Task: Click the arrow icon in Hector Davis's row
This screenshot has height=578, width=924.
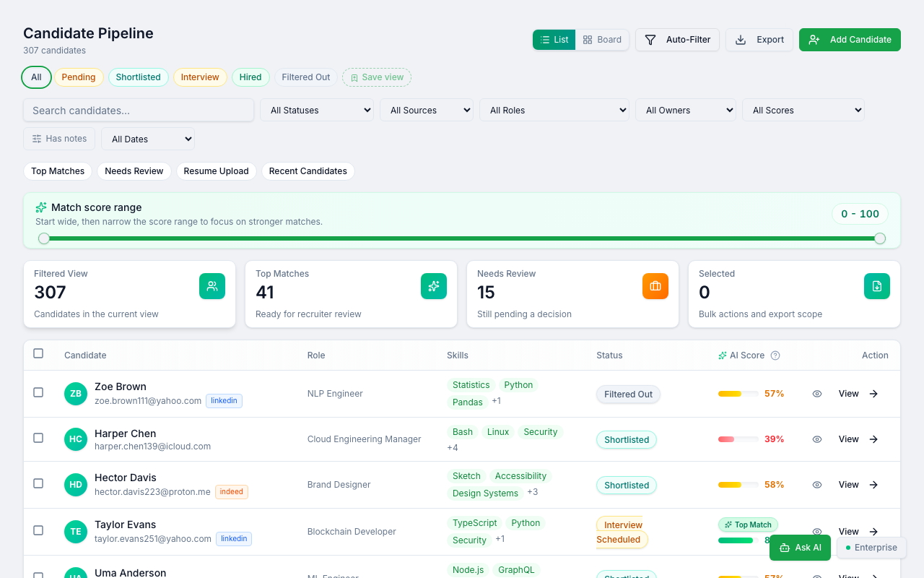Action: (873, 485)
